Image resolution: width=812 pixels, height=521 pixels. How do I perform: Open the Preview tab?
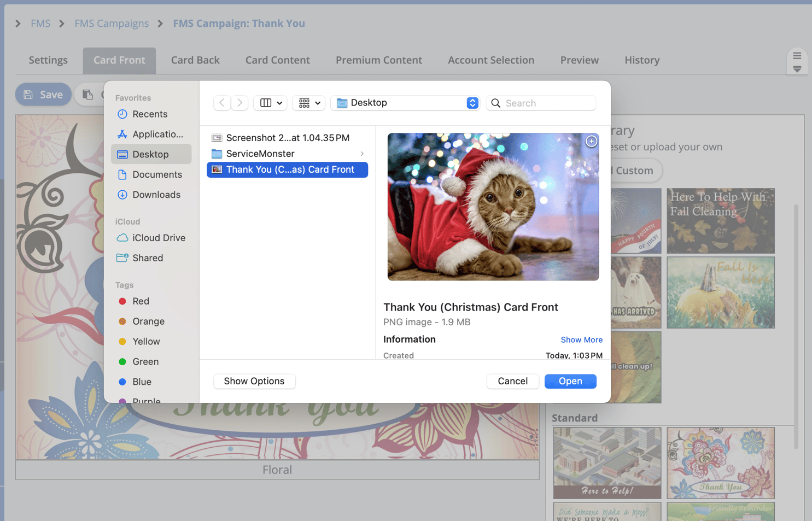coord(580,60)
